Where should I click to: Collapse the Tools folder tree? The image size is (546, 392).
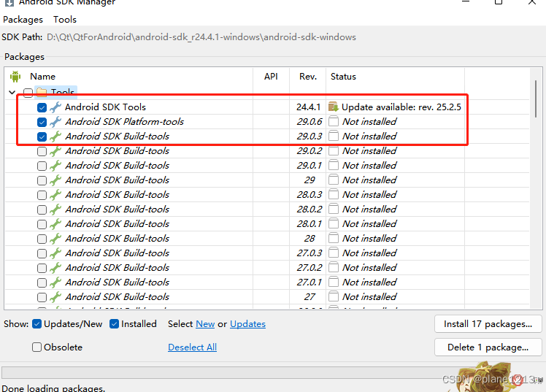click(12, 92)
